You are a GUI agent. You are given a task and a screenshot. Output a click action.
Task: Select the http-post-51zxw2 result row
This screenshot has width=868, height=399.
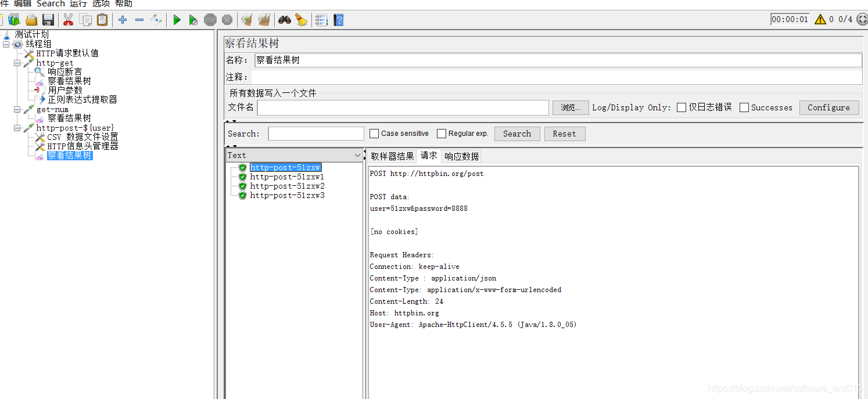click(x=287, y=186)
